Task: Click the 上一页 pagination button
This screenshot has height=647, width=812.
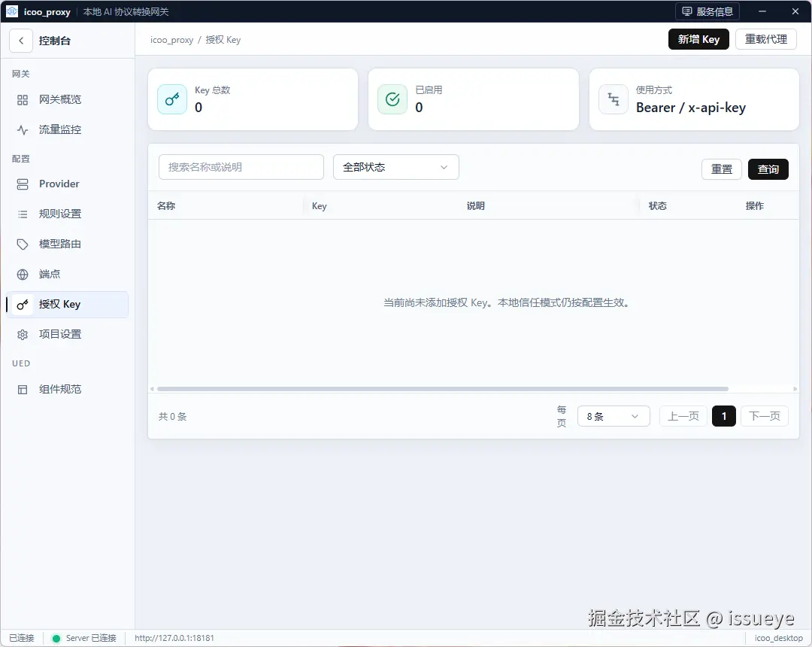Action: [x=683, y=417]
